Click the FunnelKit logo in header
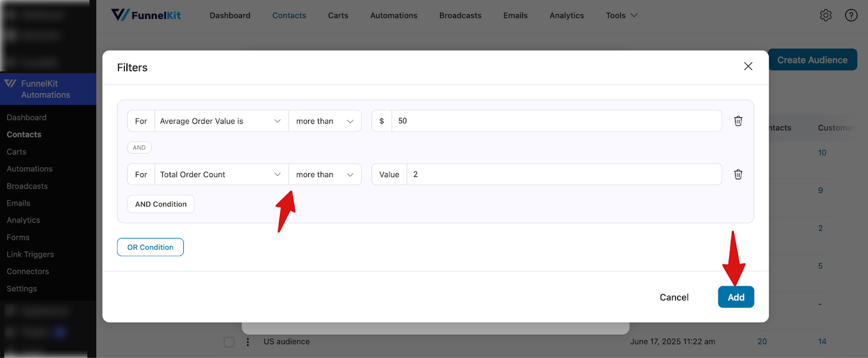The image size is (868, 358). click(146, 15)
